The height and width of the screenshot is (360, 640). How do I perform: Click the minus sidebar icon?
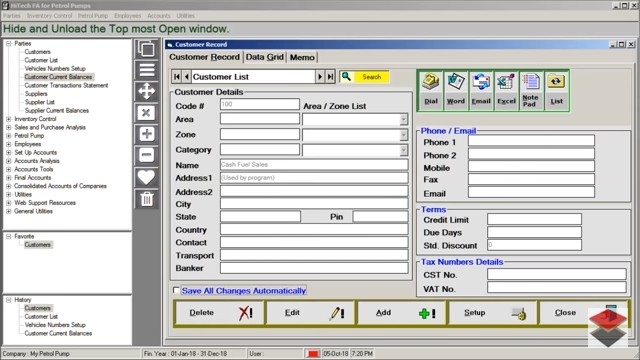(x=147, y=155)
